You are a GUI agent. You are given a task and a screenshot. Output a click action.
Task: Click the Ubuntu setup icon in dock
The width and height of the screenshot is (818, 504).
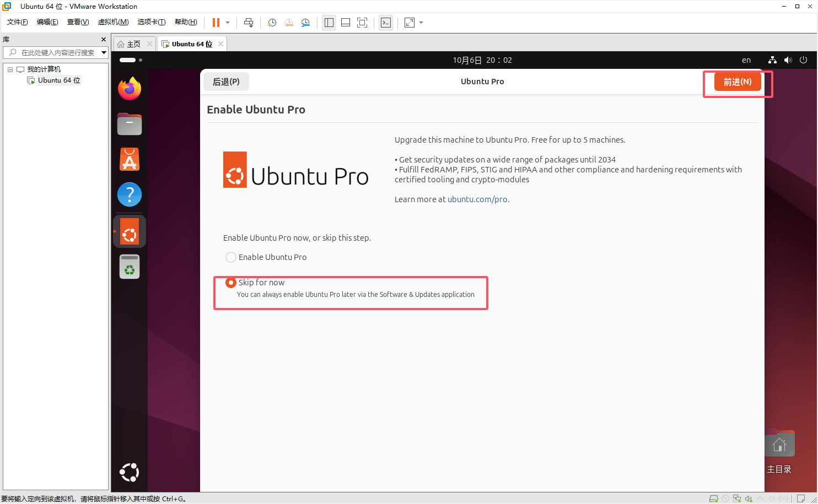[130, 231]
